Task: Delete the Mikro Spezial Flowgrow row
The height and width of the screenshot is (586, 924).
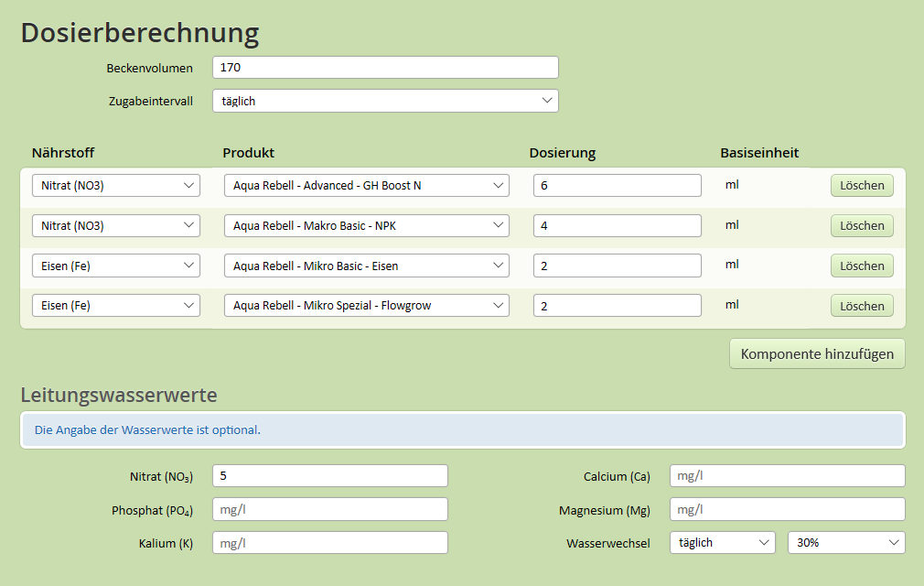Action: coord(861,307)
